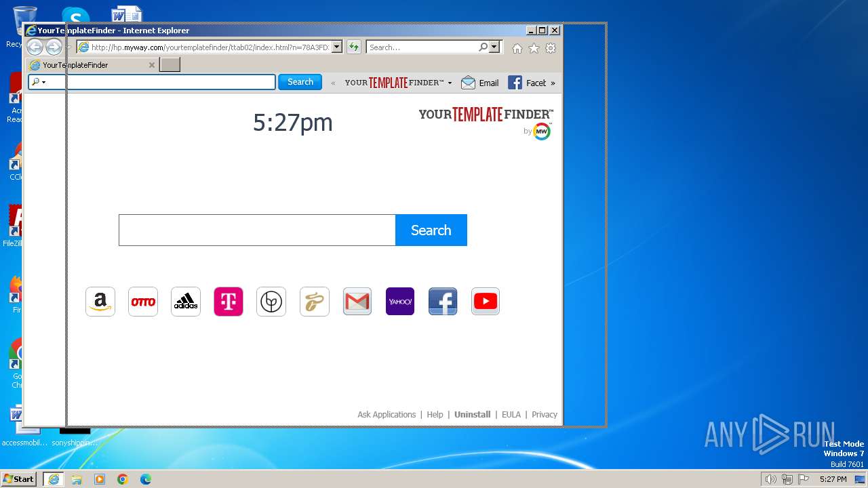This screenshot has height=488, width=868.
Task: Open the Skype desktop shortcut
Action: (75, 15)
